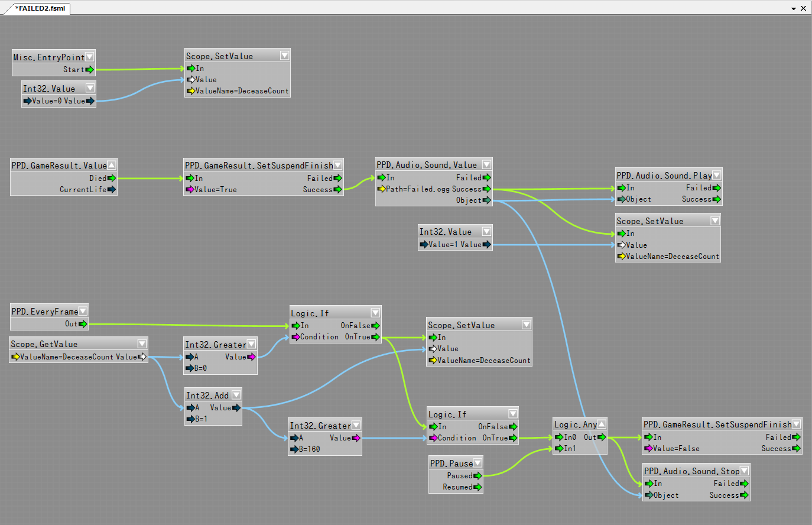This screenshot has height=525, width=812.
Task: Click the Start output port of Misc.EntryPoint
Action: pyautogui.click(x=90, y=70)
